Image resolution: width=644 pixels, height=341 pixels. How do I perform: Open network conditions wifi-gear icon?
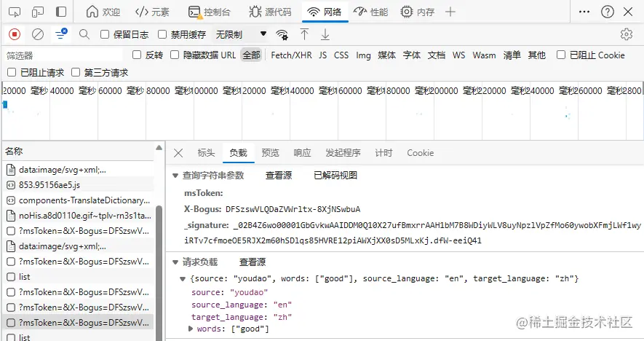point(282,34)
